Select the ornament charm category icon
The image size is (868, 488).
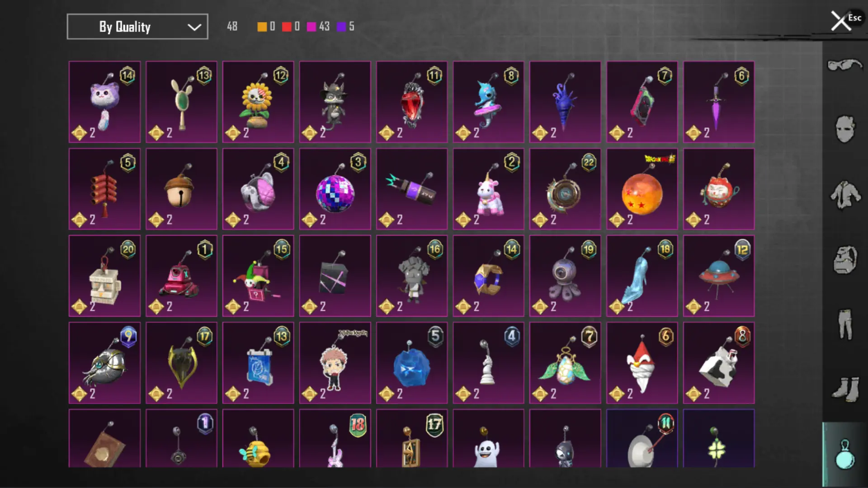[844, 454]
